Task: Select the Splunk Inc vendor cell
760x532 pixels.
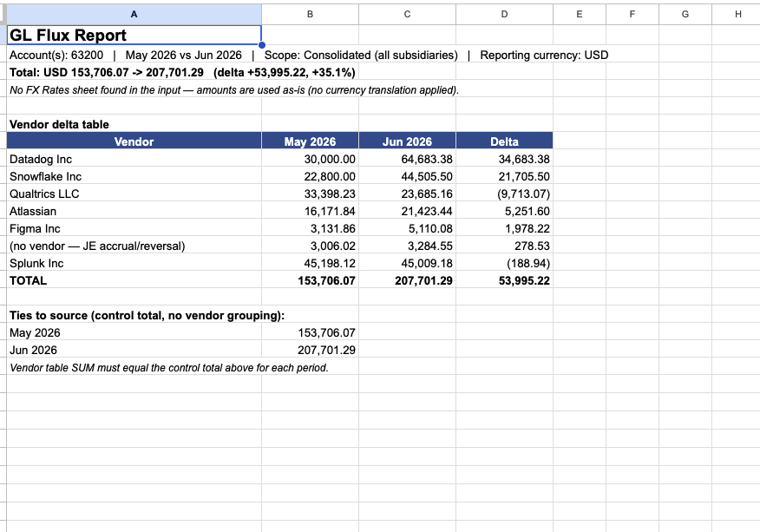Action: pos(134,263)
